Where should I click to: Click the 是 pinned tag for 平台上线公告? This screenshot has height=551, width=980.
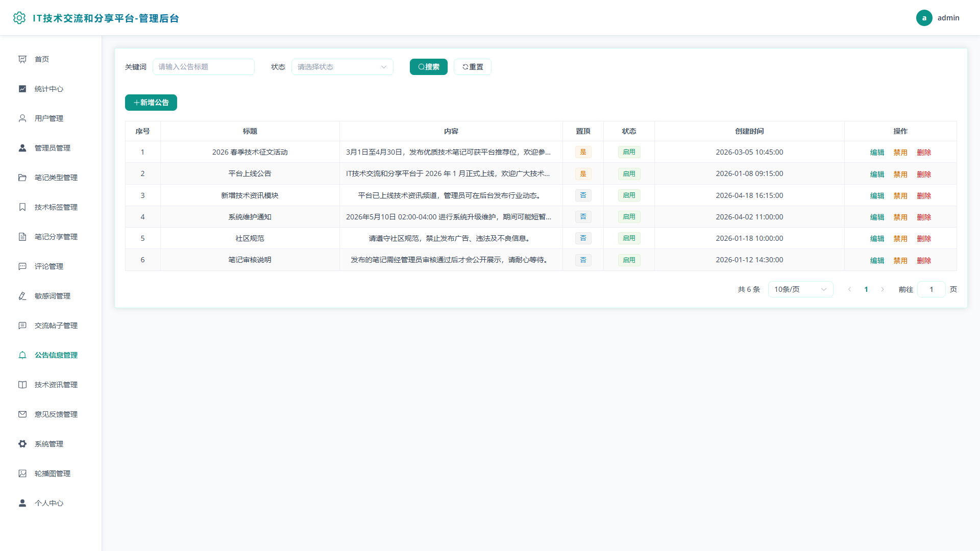point(583,174)
